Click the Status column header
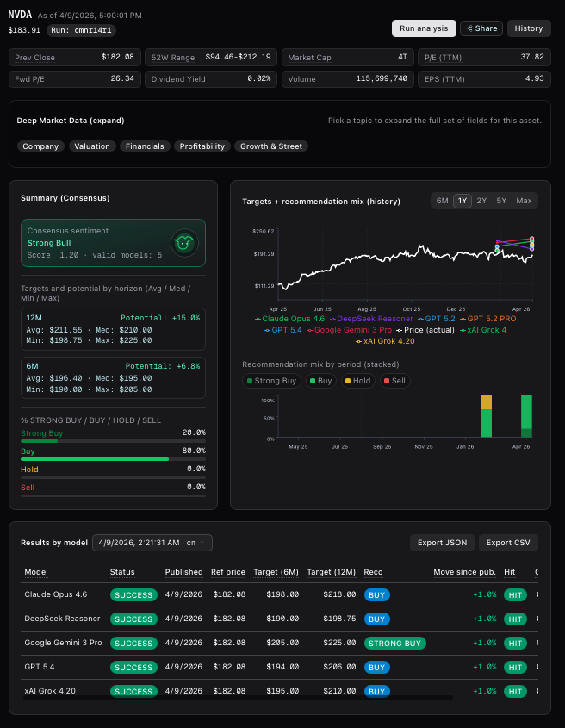The image size is (565, 728). click(x=122, y=572)
